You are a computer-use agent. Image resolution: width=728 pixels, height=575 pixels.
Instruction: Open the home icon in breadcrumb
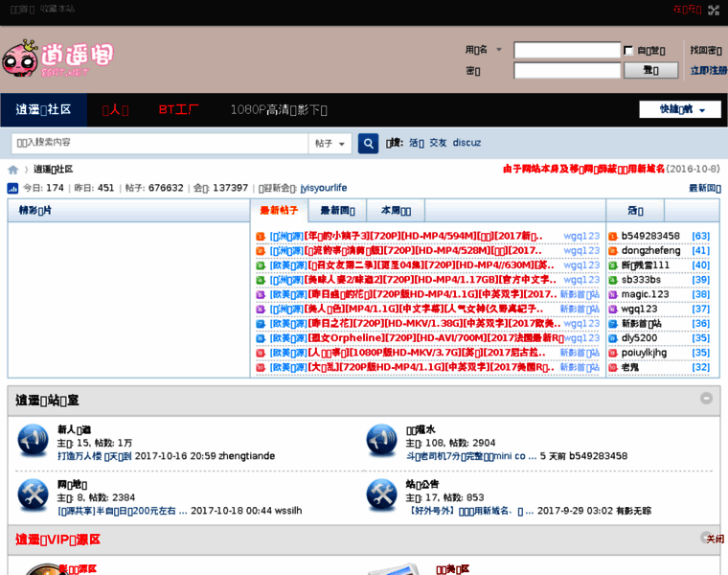pos(13,170)
